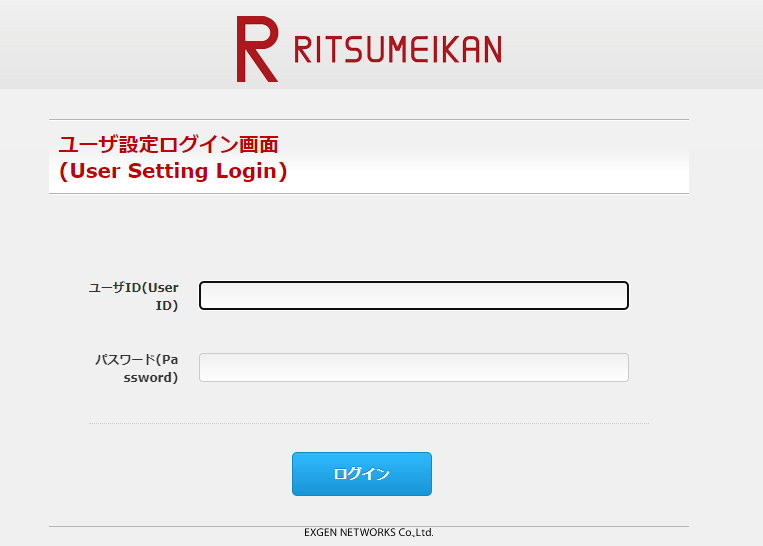Click the RITSUMEIKAN wordmark text
Image resolution: width=763 pixels, height=546 pixels.
[398, 50]
